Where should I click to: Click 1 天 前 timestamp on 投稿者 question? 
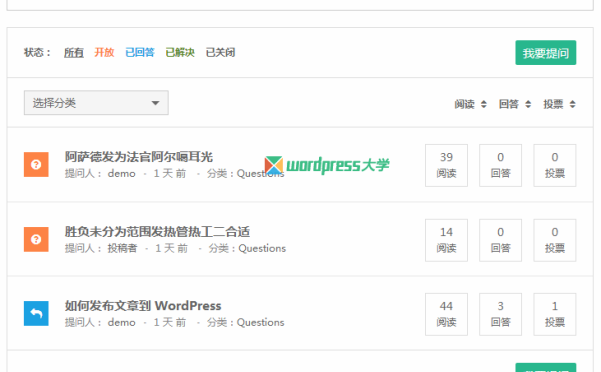171,248
